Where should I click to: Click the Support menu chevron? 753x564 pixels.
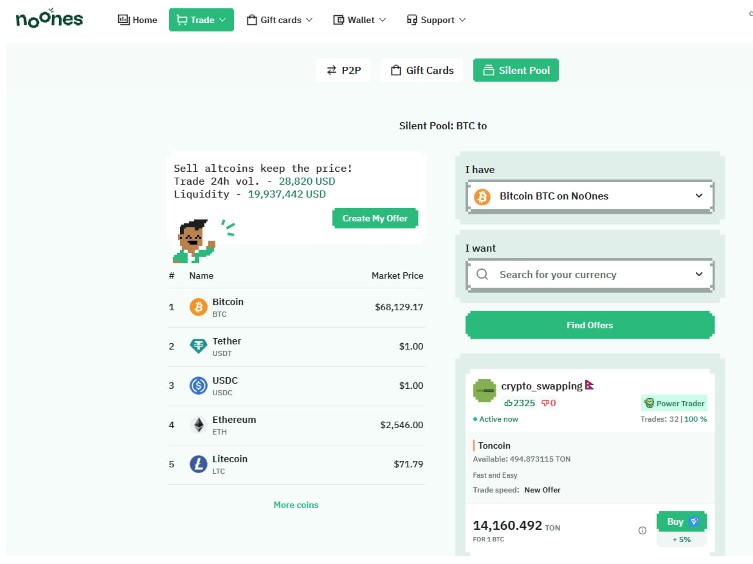462,20
